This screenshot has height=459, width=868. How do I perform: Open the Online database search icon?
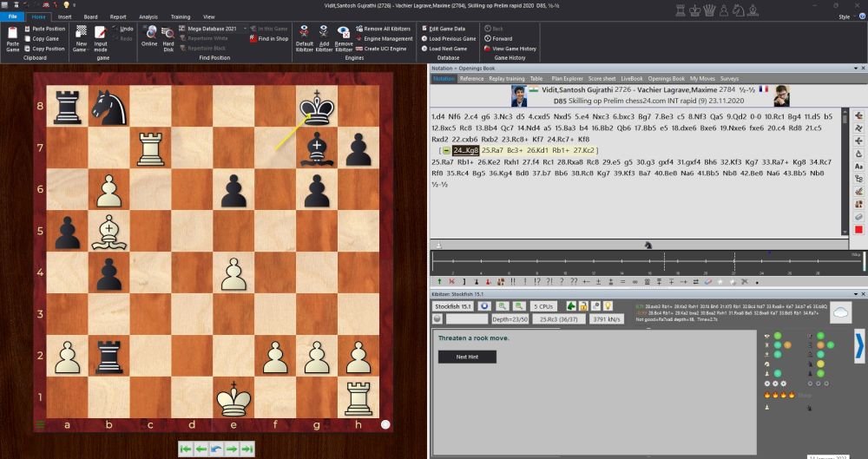click(x=149, y=37)
